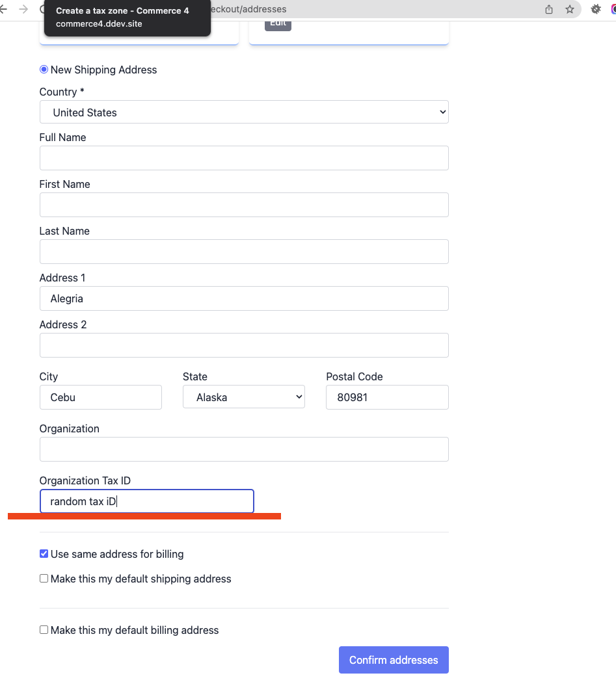Click the browser profile avatar icon

pyautogui.click(x=612, y=9)
